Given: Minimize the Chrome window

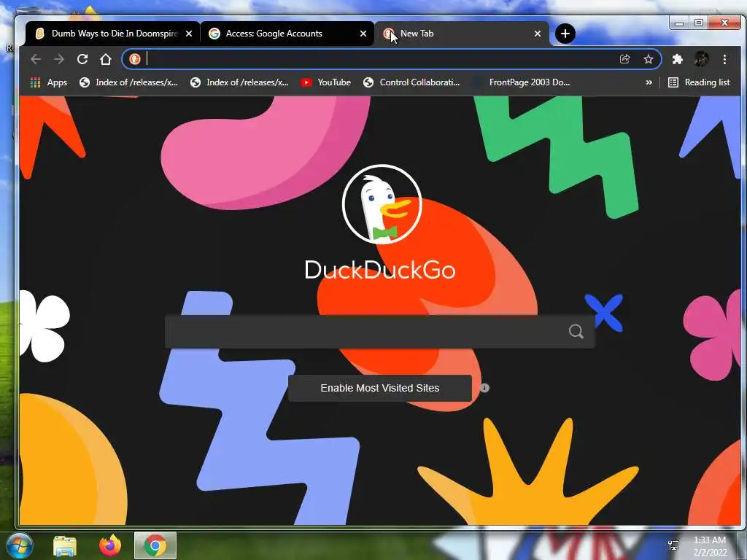Looking at the screenshot, I should tap(679, 23).
